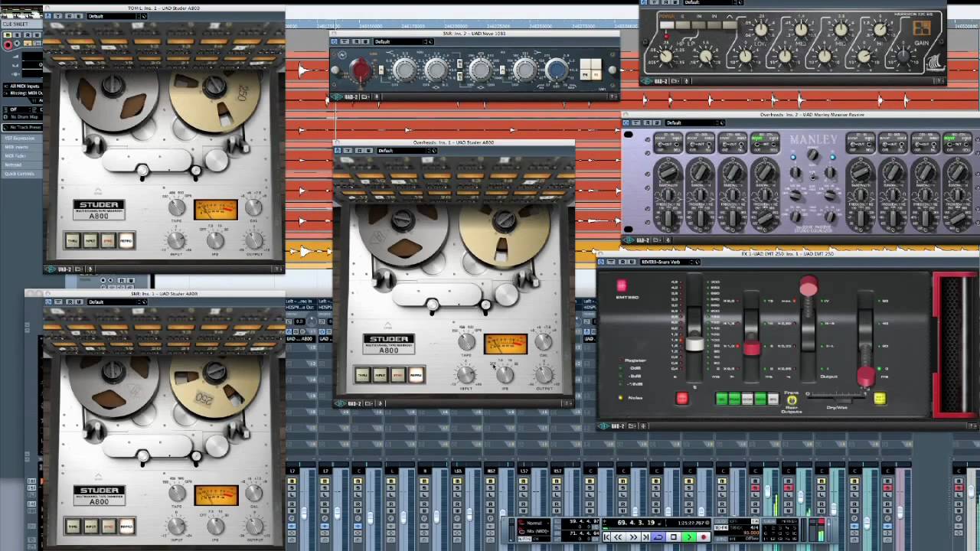Open Notepad tab in inspector
Viewport: 980px width, 551px height.
point(21,165)
